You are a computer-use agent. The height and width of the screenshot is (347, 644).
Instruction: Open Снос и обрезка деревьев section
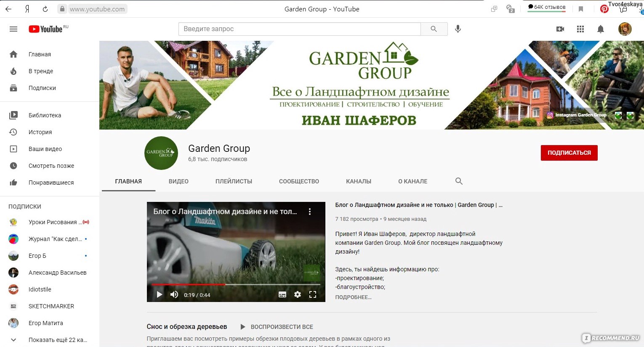pyautogui.click(x=187, y=327)
